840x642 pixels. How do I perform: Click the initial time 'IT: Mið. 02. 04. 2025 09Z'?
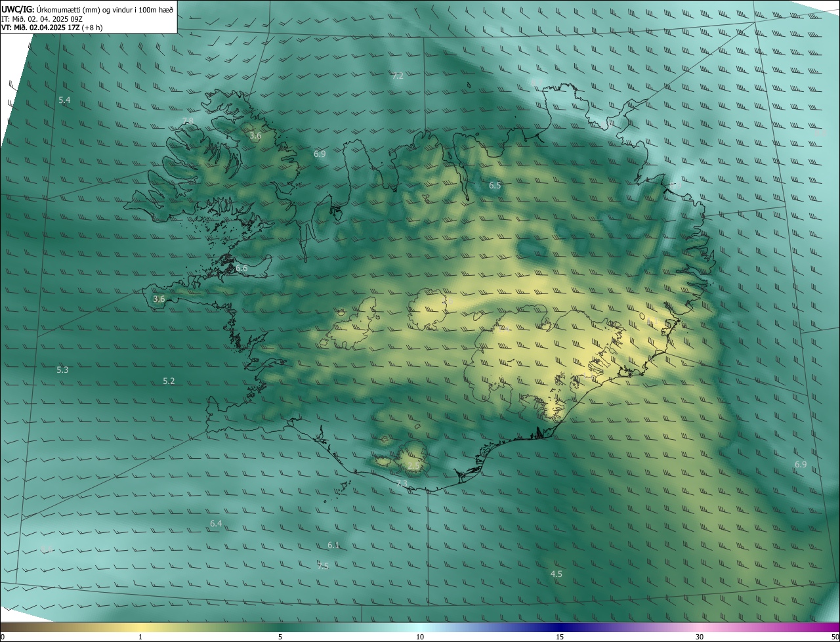(x=42, y=18)
